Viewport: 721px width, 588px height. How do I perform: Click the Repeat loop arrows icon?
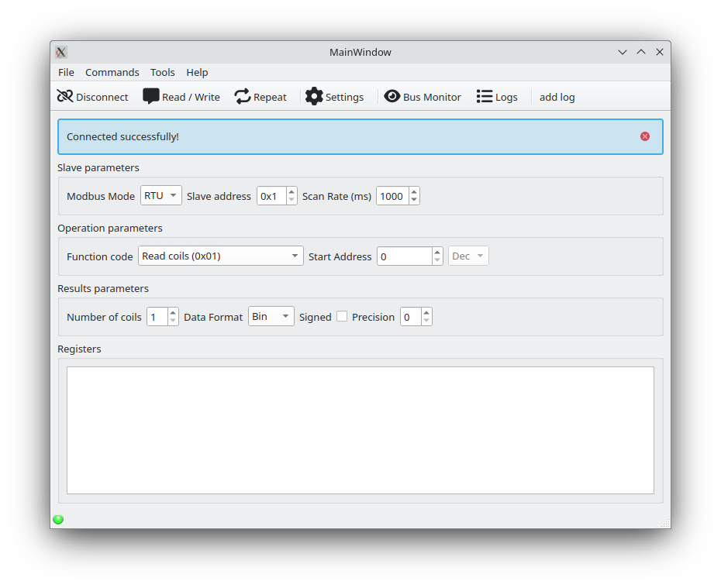tap(243, 97)
